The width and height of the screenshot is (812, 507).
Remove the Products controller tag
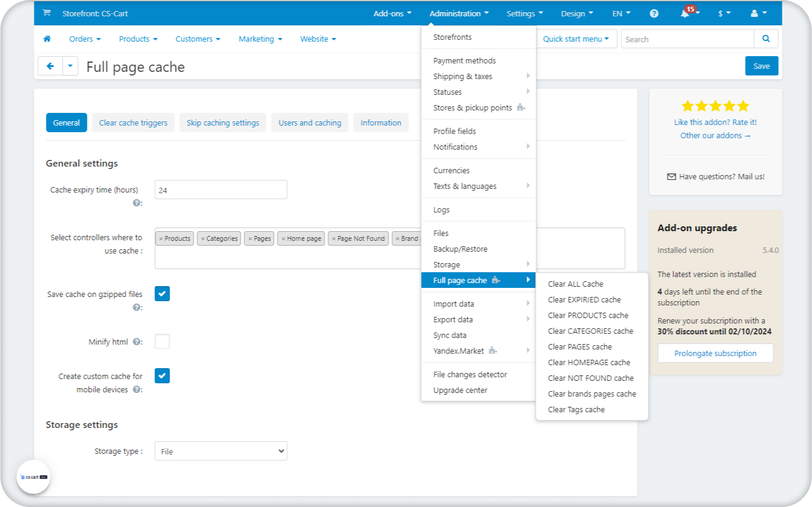pyautogui.click(x=161, y=238)
